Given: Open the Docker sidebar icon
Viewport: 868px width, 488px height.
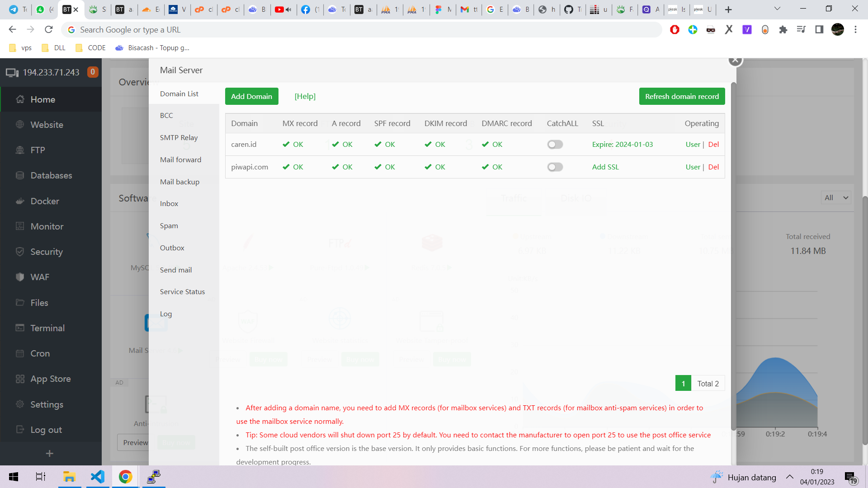Looking at the screenshot, I should (20, 201).
